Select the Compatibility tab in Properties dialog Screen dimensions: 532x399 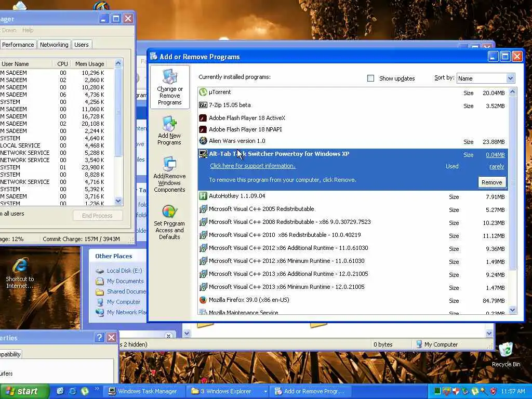(10, 354)
